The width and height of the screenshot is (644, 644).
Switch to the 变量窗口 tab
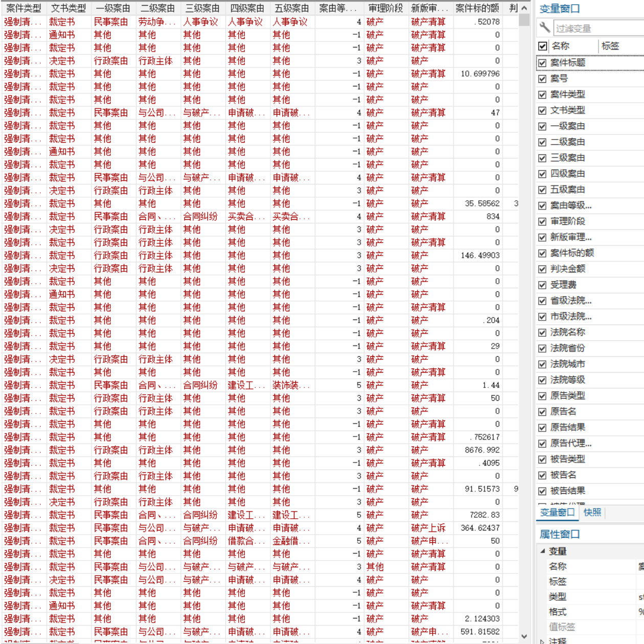558,512
